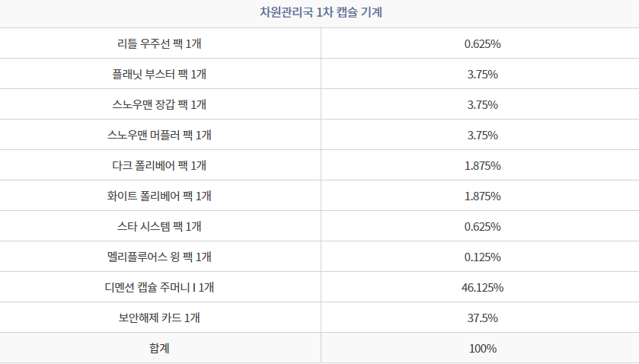Click the 화이트 폴리베어 팩 1개 item
Screen dimensions: 639x364
click(x=159, y=196)
